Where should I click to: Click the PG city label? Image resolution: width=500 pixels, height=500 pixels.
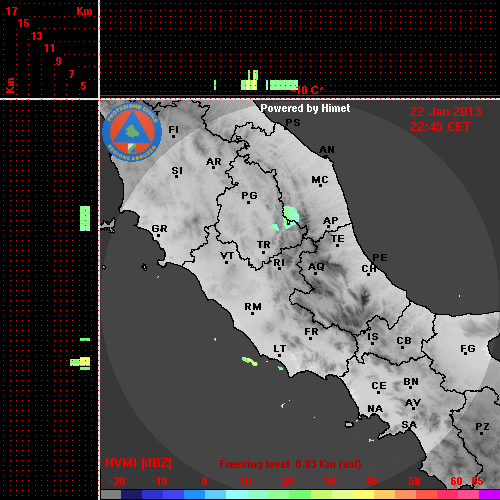coord(249,195)
